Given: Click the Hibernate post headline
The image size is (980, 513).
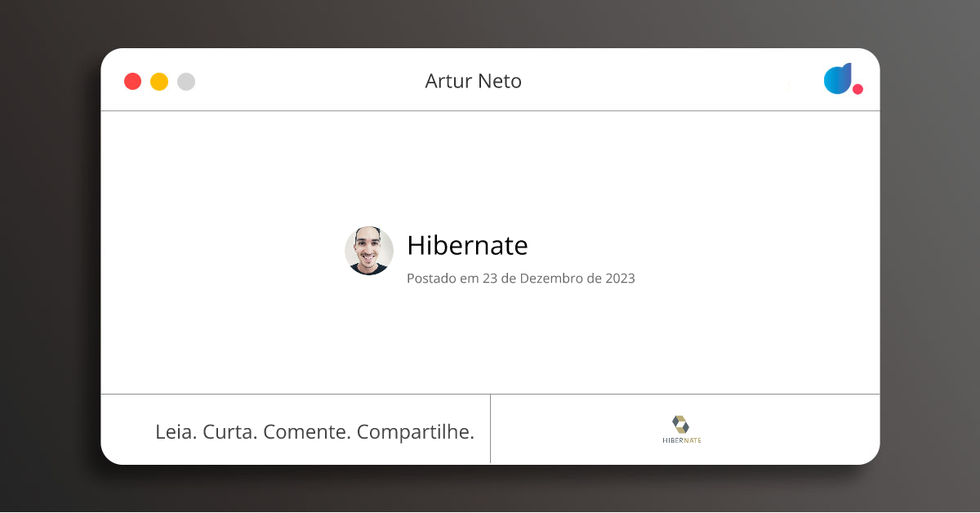Looking at the screenshot, I should 467,245.
